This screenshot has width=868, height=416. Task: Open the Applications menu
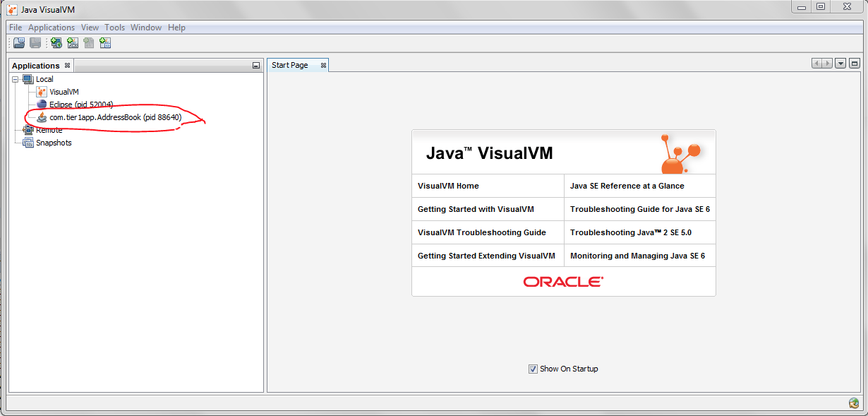pyautogui.click(x=52, y=27)
